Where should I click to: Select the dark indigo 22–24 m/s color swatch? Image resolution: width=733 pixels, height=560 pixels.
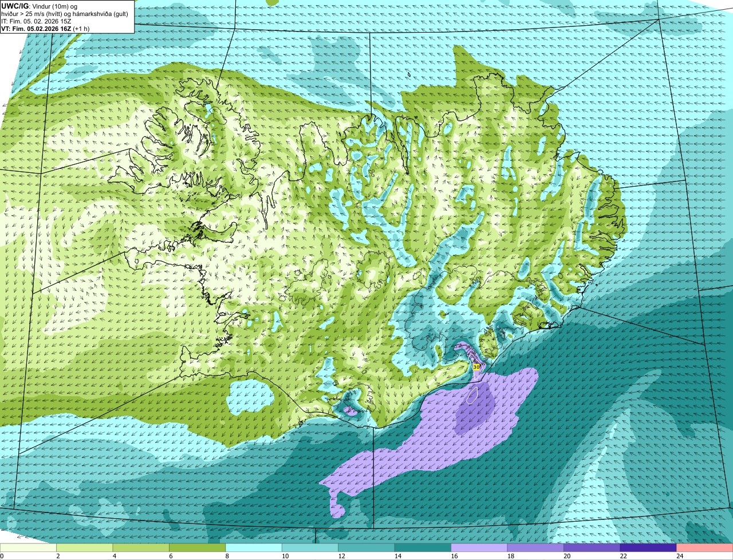click(x=648, y=548)
